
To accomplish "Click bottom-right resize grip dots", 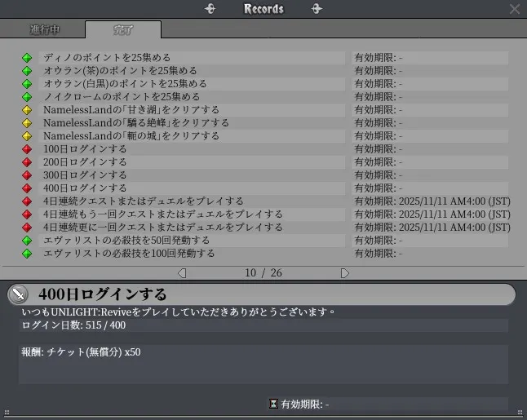I will 520,413.
